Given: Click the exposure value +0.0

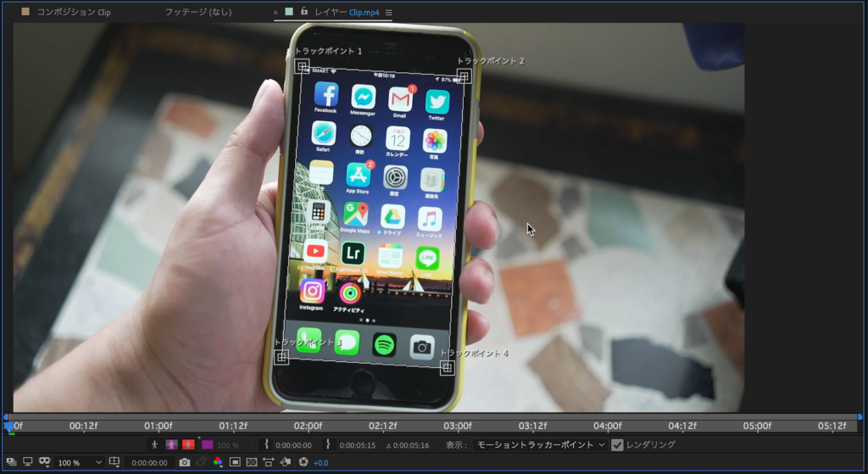Looking at the screenshot, I should (320, 462).
